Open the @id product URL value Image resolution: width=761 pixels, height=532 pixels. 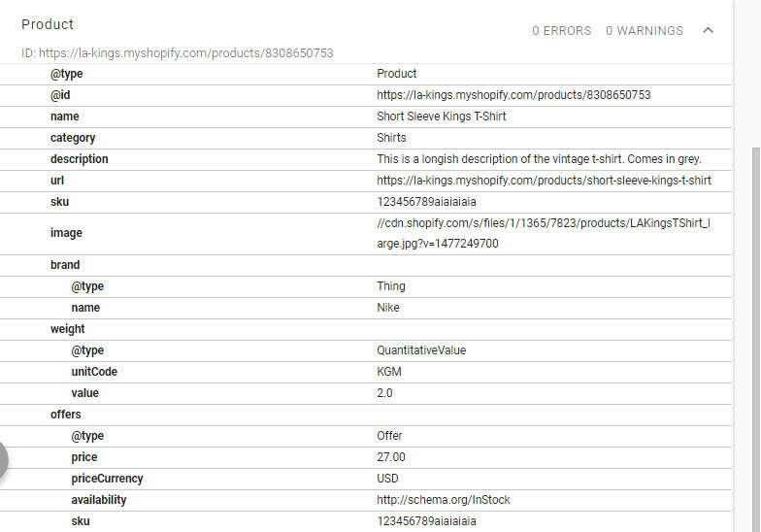coord(513,95)
